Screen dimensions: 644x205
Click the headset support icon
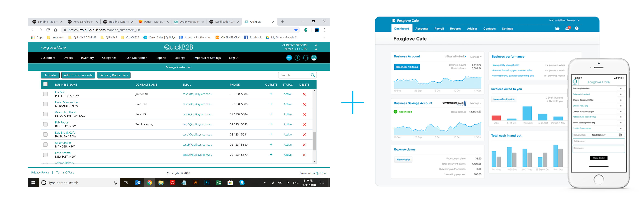(305, 58)
